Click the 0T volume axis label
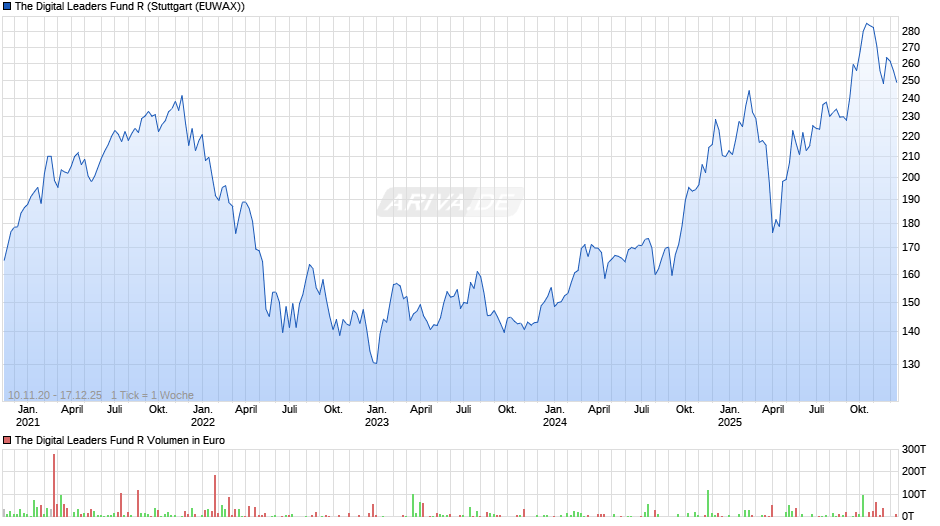This screenshot has width=940, height=526. (908, 516)
